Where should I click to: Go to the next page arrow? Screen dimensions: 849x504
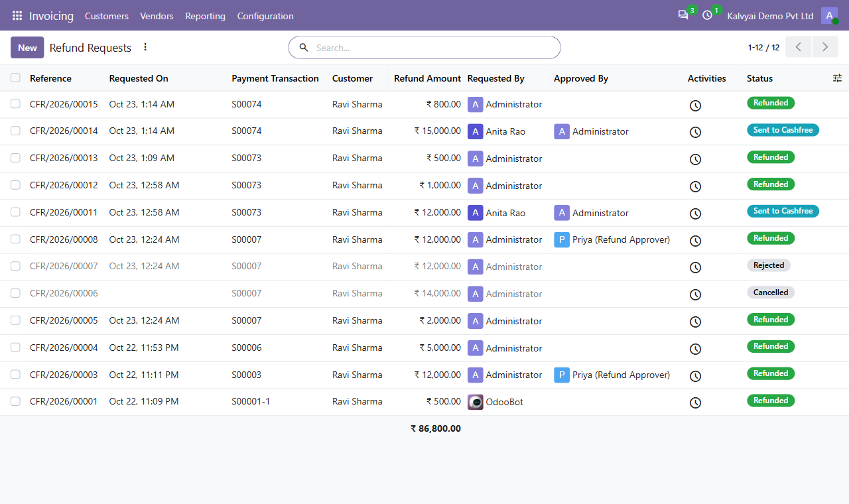825,47
